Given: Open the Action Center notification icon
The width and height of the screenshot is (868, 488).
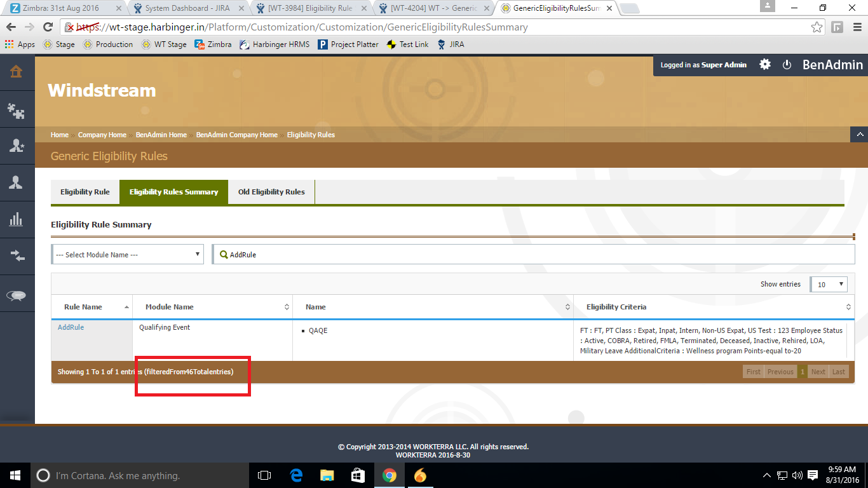Looking at the screenshot, I should [x=813, y=475].
